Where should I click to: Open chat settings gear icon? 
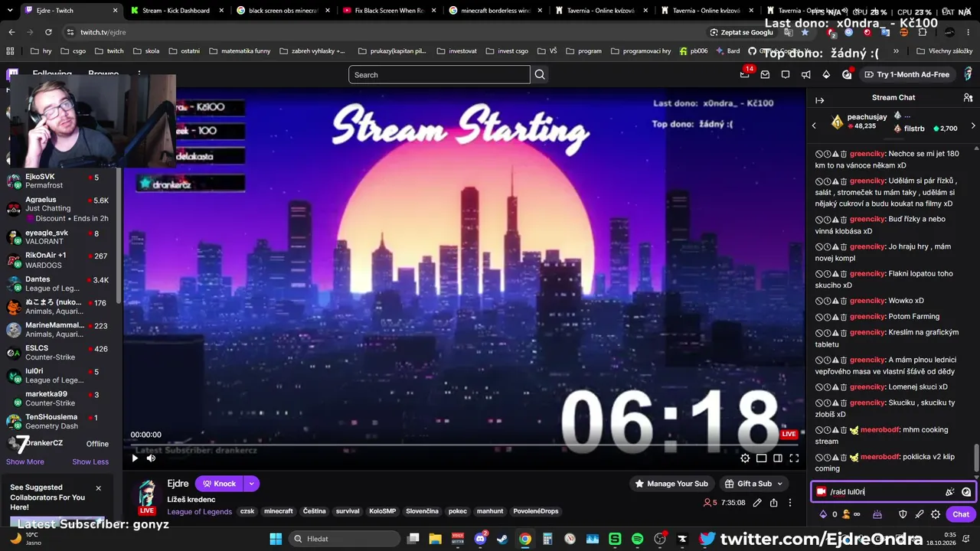coord(936,514)
